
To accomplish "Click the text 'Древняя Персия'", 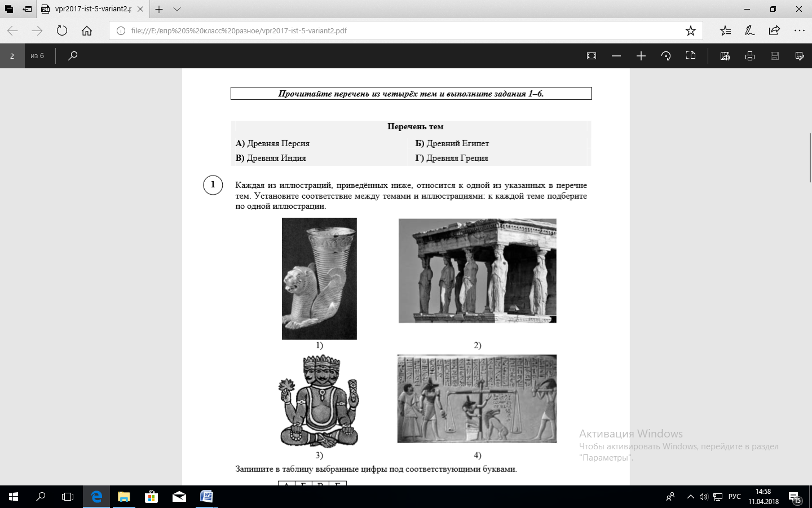I will (x=279, y=143).
